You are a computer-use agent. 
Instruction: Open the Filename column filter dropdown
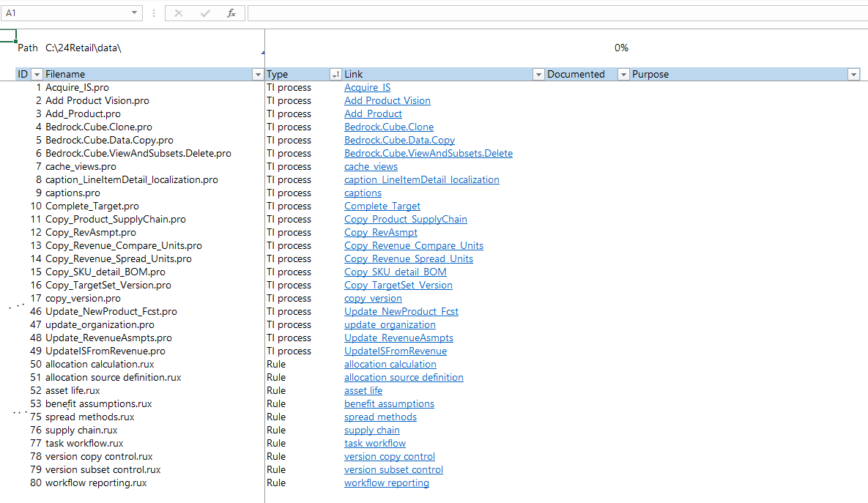pyautogui.click(x=257, y=74)
